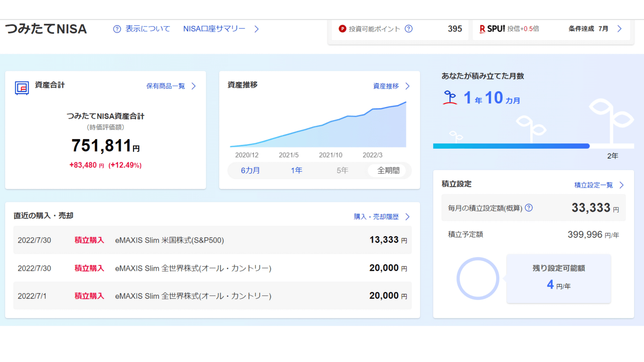The width and height of the screenshot is (644, 362).
Task: Click the 2020/12 chart axis label
Action: (247, 155)
